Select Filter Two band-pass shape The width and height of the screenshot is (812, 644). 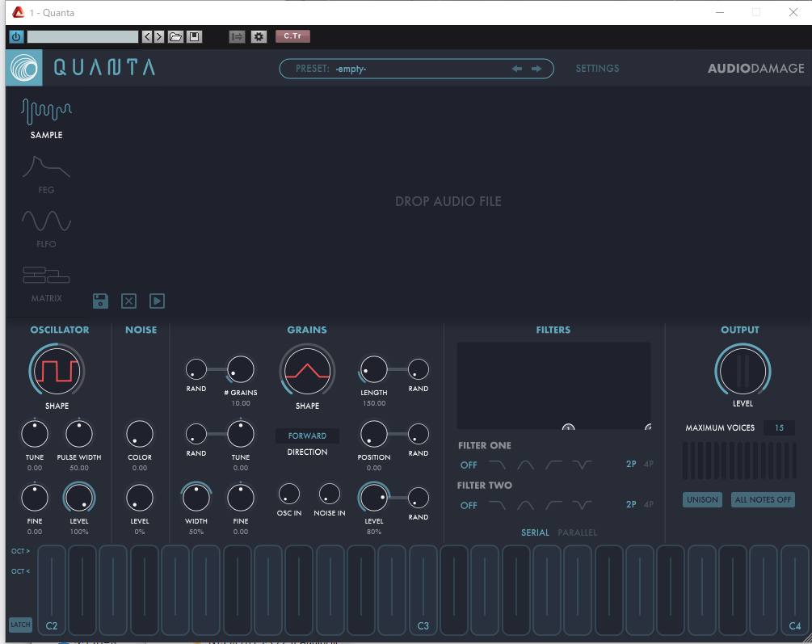[525, 505]
